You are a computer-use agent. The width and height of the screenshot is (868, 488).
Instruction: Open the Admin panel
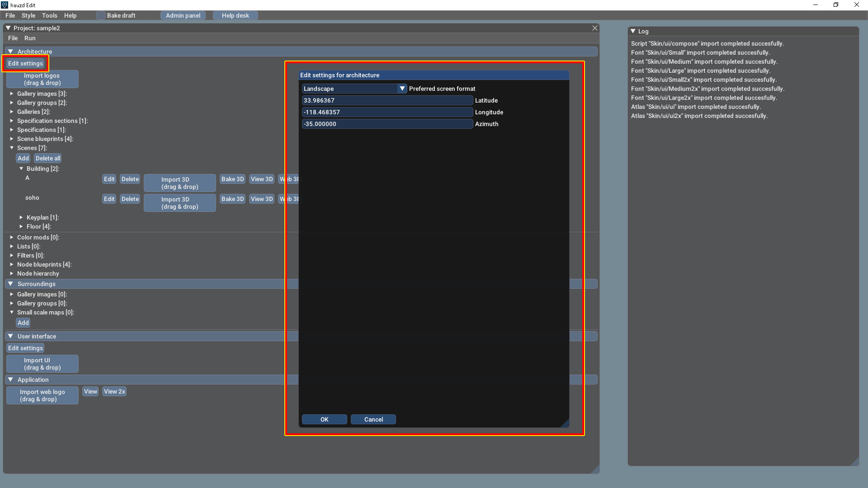[183, 15]
